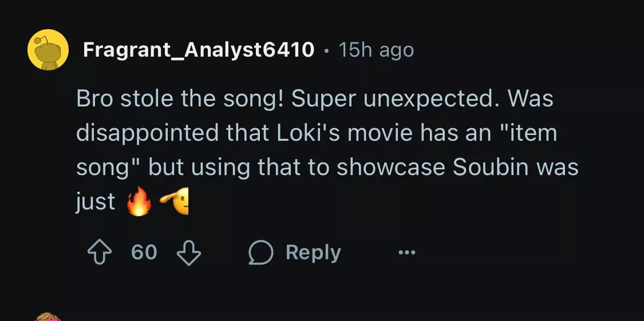This screenshot has height=321, width=644.
Task: Open Fragrant_Analyst6410's yellow Snoo avatar
Action: (48, 50)
